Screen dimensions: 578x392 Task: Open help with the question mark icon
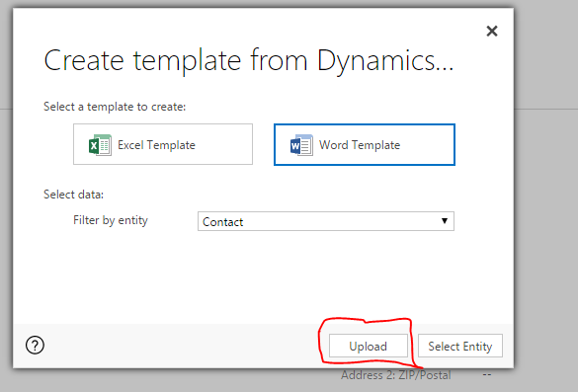35,346
